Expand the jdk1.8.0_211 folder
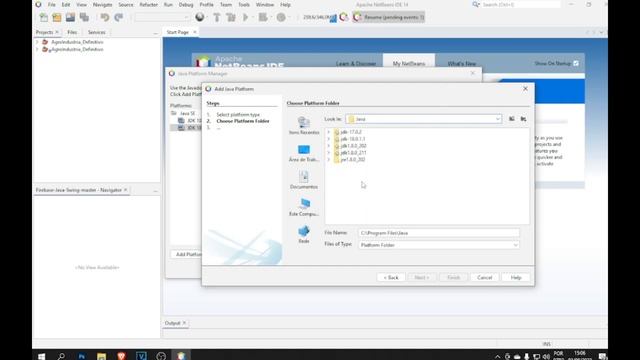This screenshot has height=360, width=640. pos(329,153)
